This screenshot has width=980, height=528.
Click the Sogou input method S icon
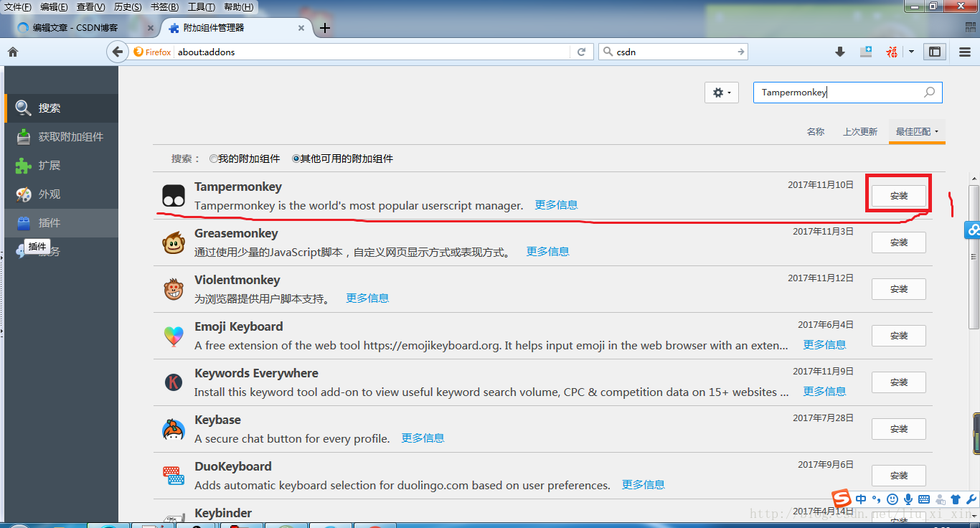[842, 499]
